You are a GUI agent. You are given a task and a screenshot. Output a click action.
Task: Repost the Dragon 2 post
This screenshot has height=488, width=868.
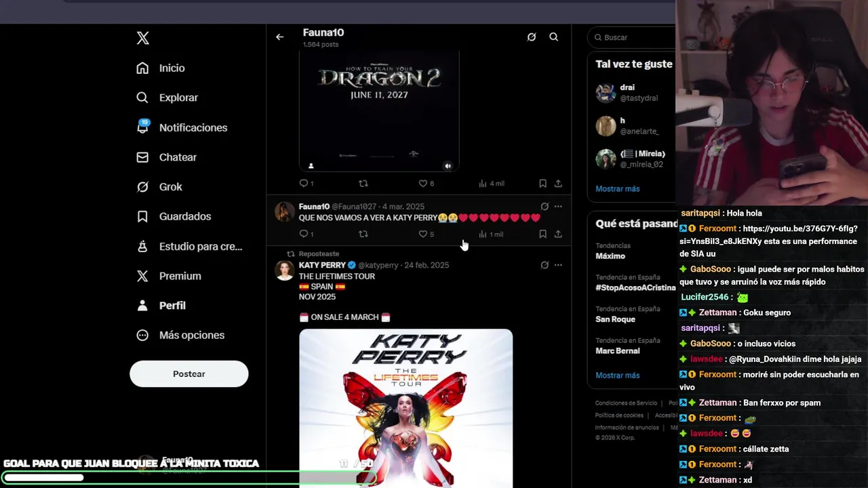tap(363, 184)
